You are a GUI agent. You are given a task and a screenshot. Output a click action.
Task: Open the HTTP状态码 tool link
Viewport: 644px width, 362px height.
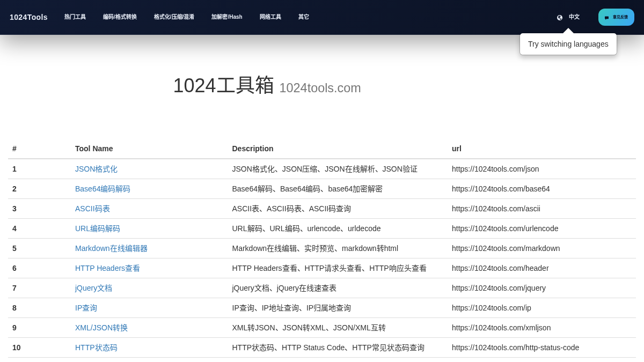coord(96,348)
